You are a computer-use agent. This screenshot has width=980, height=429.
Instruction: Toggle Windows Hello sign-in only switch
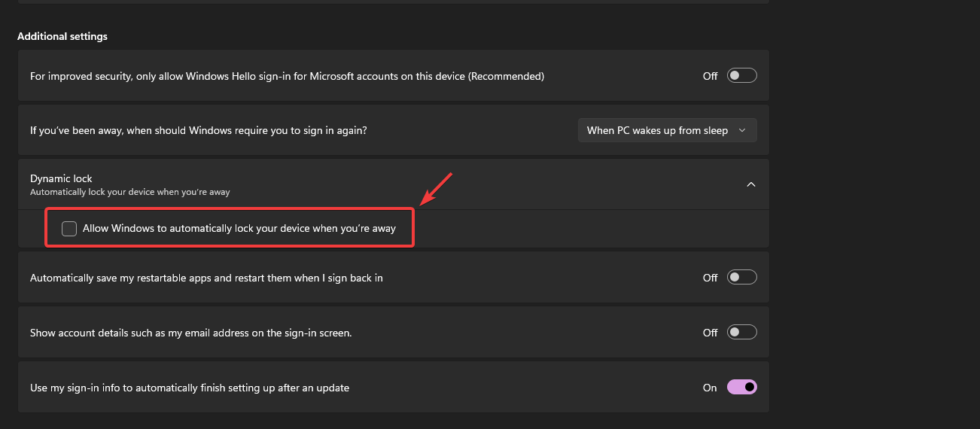click(741, 75)
